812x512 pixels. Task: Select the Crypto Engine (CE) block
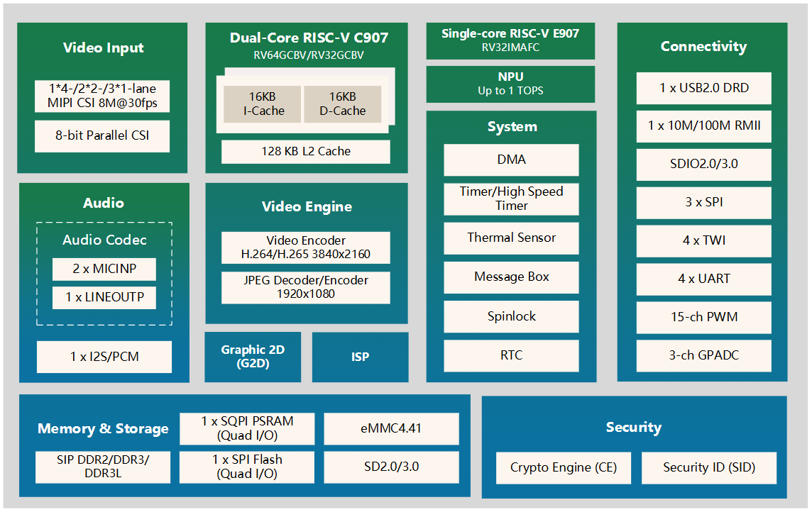(564, 467)
